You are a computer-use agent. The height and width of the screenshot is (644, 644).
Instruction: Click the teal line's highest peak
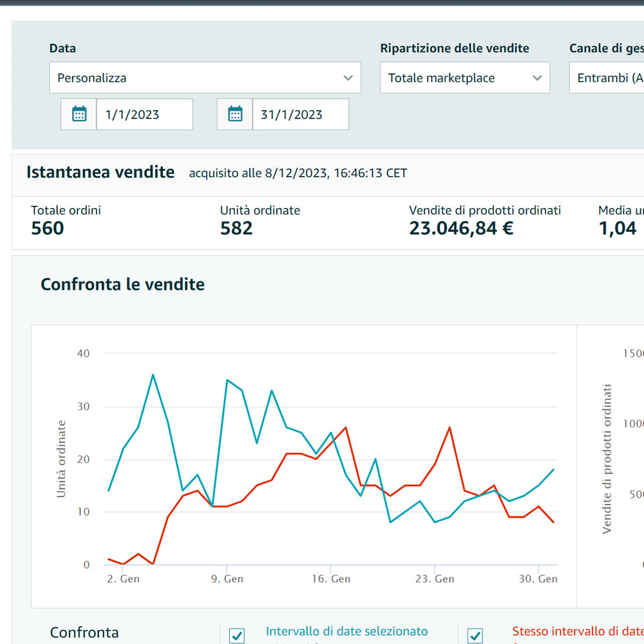[x=153, y=374]
